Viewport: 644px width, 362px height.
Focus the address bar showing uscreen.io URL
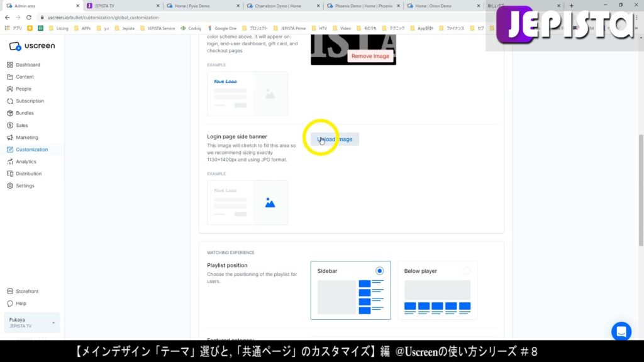(103, 18)
